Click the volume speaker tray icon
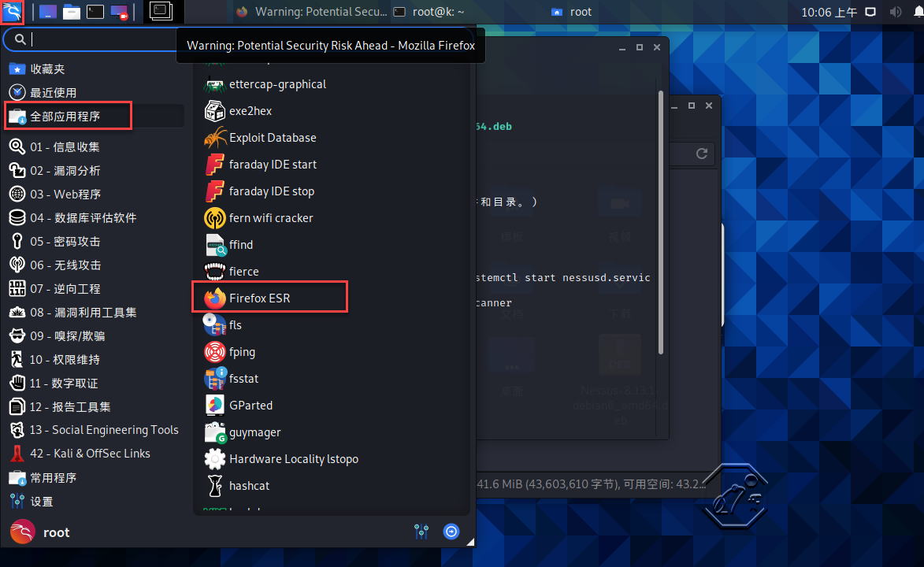 896,12
